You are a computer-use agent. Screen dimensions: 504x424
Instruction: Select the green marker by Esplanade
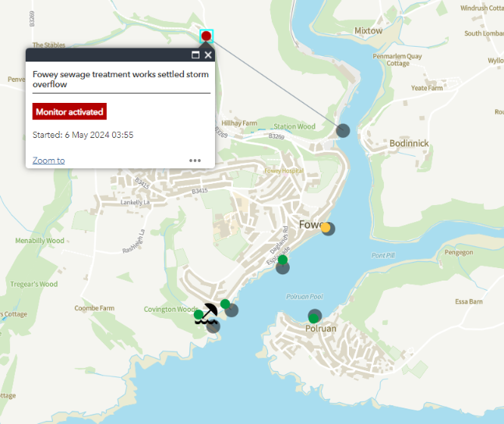[x=283, y=260]
